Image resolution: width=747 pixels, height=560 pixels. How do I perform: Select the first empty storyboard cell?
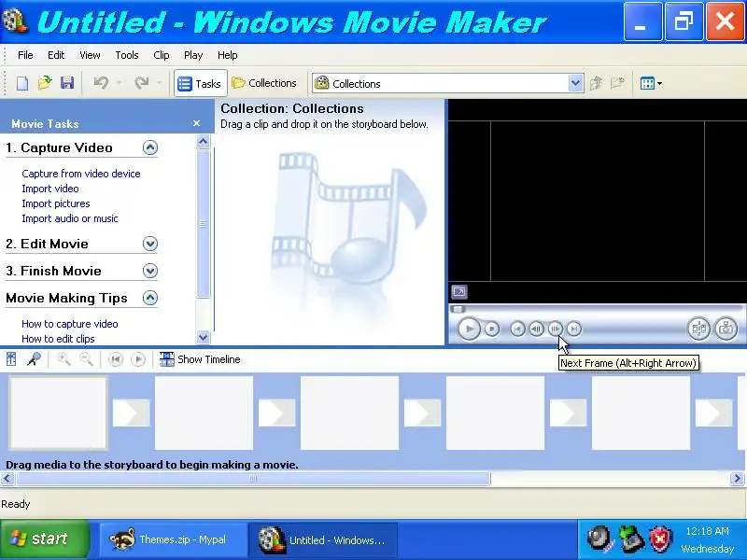point(58,413)
